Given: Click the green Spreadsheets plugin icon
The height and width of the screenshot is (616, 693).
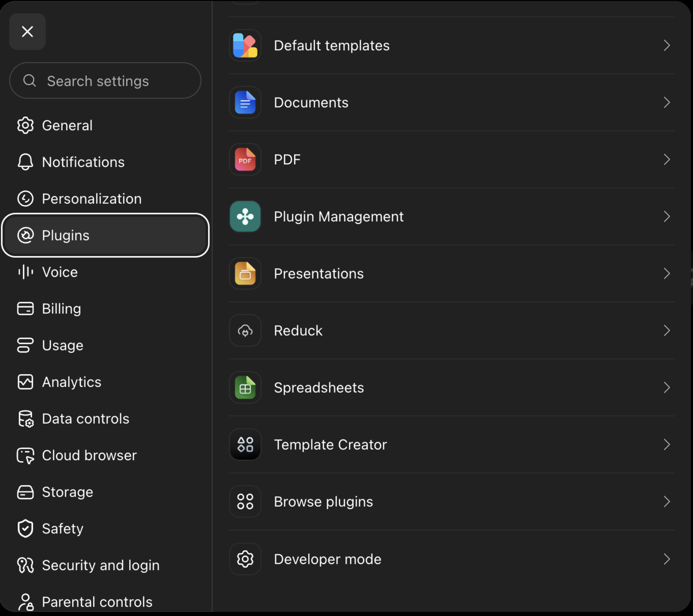Looking at the screenshot, I should 245,387.
